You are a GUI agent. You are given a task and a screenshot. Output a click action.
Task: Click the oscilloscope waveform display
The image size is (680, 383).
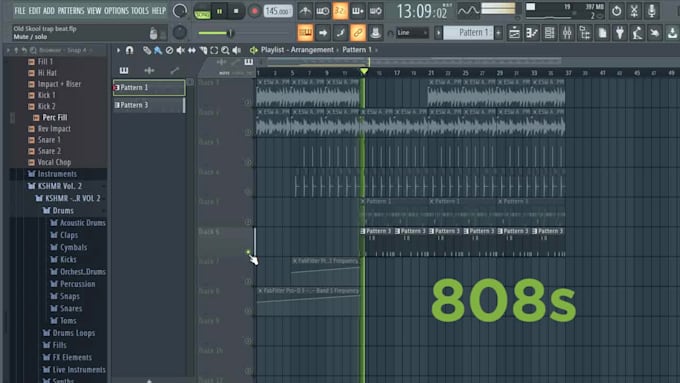[x=468, y=11]
